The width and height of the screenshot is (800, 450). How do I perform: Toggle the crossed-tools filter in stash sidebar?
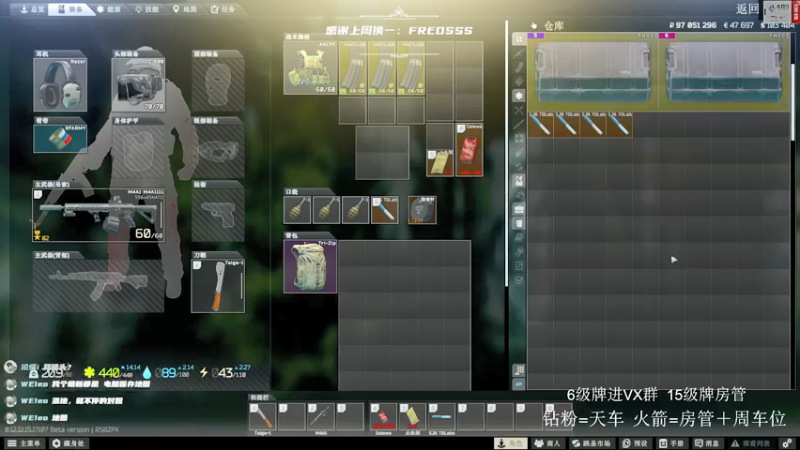(x=519, y=110)
